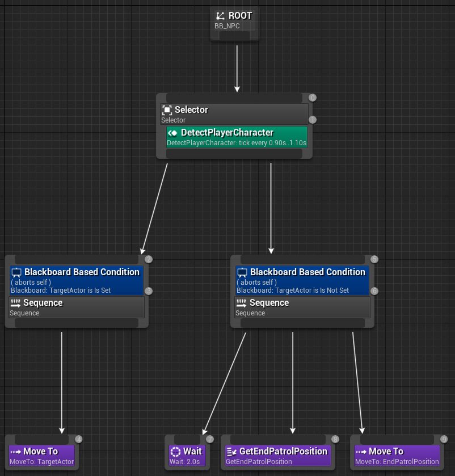Click the GetEndPatrolPosition task icon
Screen dimensions: 455x476
pyautogui.click(x=231, y=452)
